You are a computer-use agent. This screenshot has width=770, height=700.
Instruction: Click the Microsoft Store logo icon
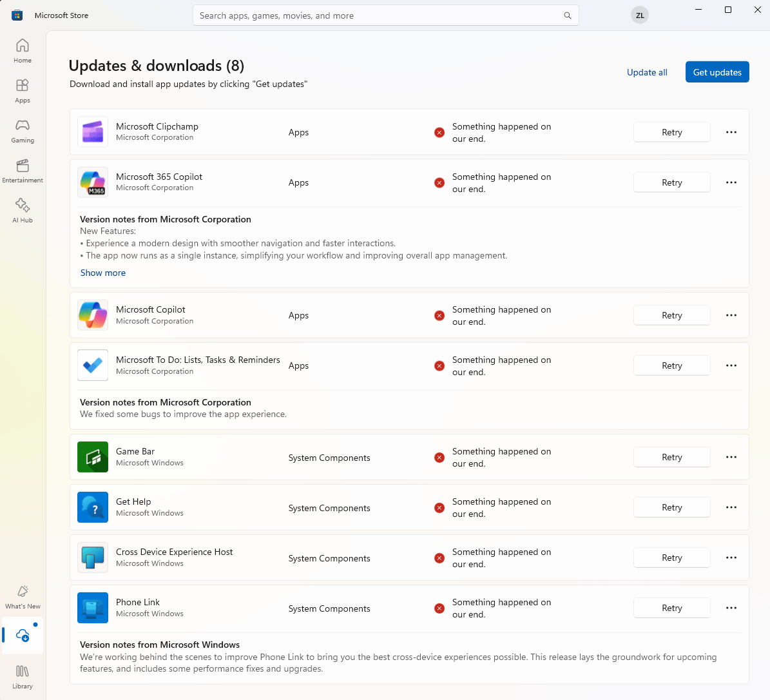click(x=17, y=15)
